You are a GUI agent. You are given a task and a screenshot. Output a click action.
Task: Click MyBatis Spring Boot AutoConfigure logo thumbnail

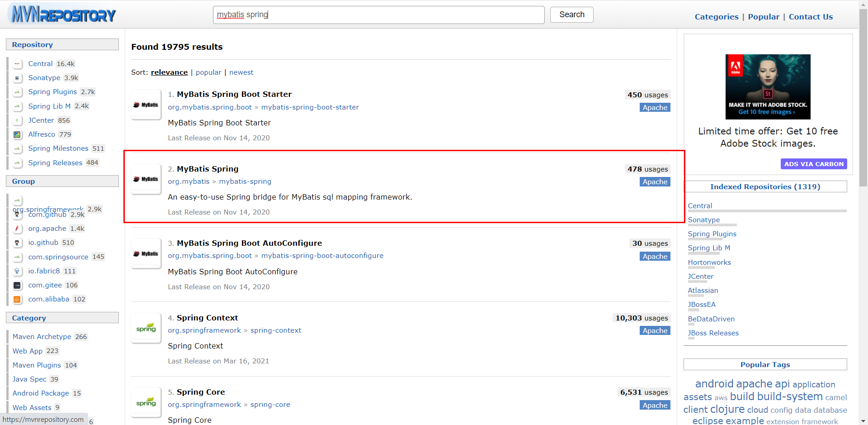146,253
